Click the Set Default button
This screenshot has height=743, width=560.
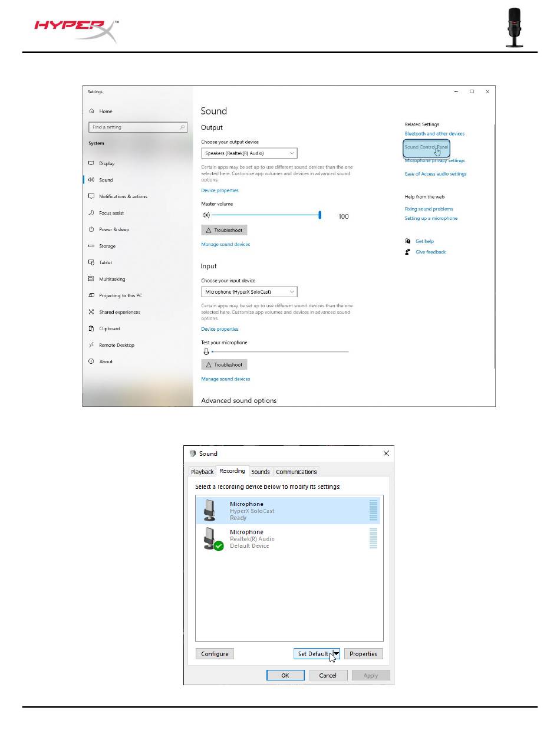point(313,653)
